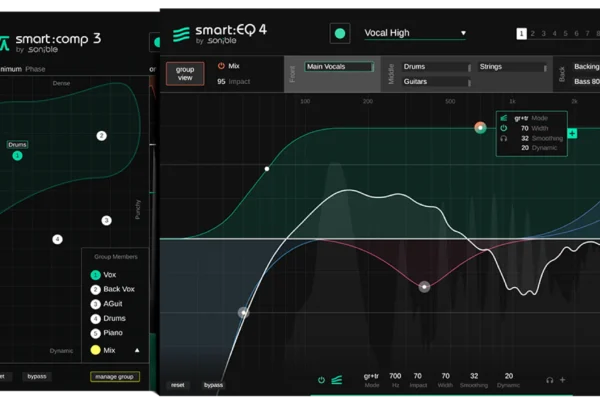Switch to state slot 2
600x400 pixels.
[x=534, y=34]
